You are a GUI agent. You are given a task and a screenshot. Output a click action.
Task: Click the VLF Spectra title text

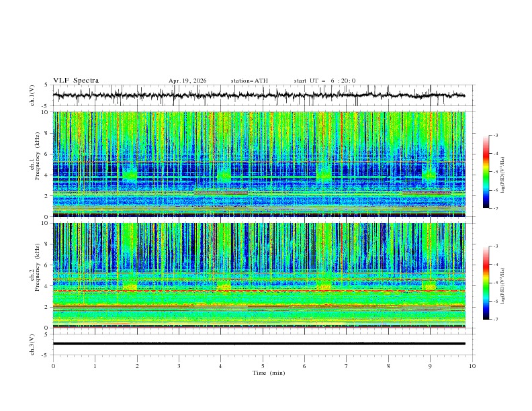coord(76,81)
